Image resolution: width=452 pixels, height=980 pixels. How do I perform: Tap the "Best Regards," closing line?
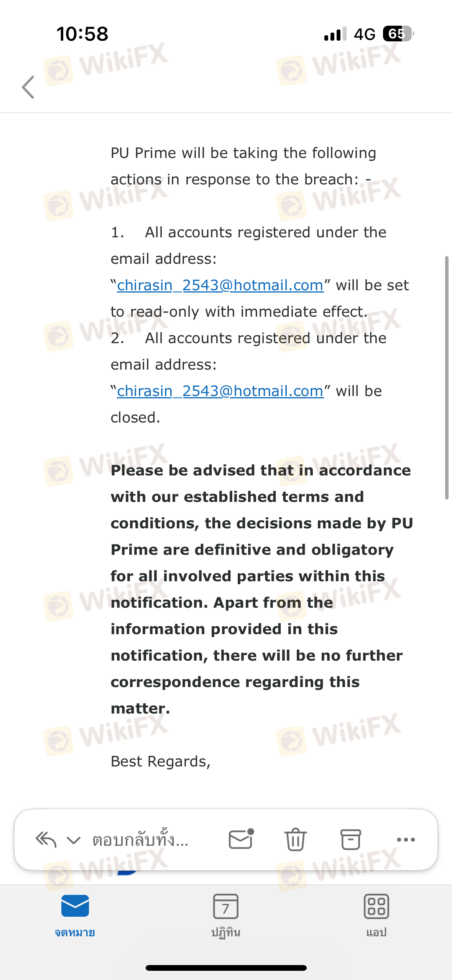pyautogui.click(x=161, y=761)
